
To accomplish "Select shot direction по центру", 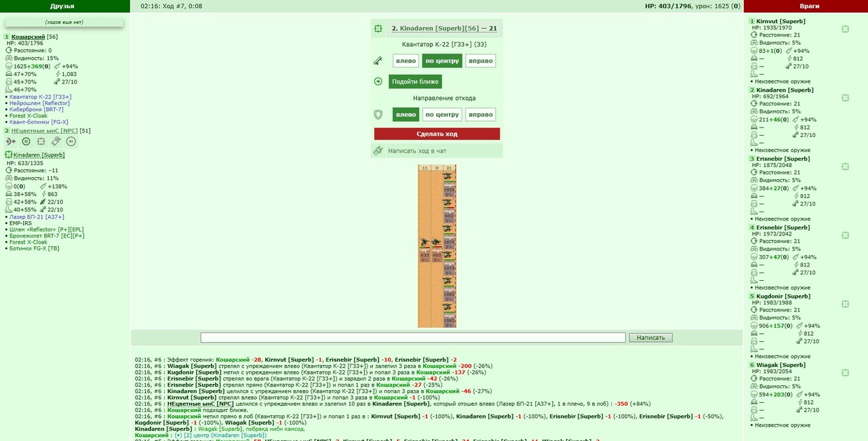I will 442,61.
